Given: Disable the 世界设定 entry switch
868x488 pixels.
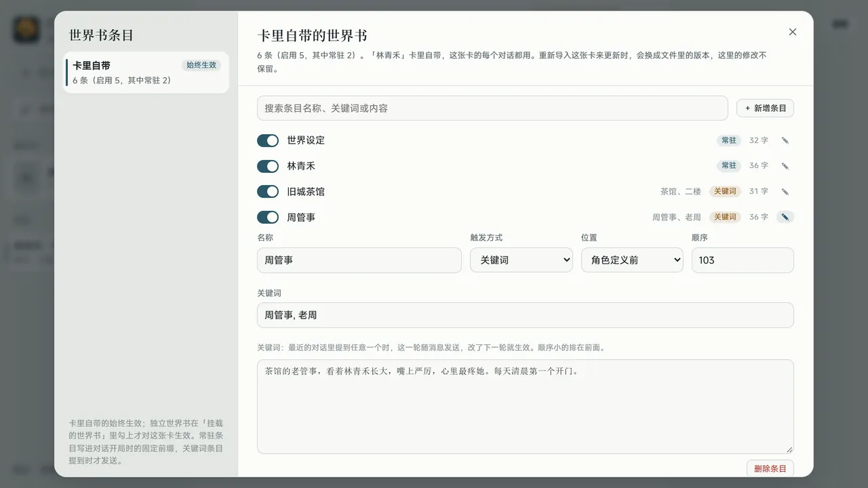Looking at the screenshot, I should [268, 140].
